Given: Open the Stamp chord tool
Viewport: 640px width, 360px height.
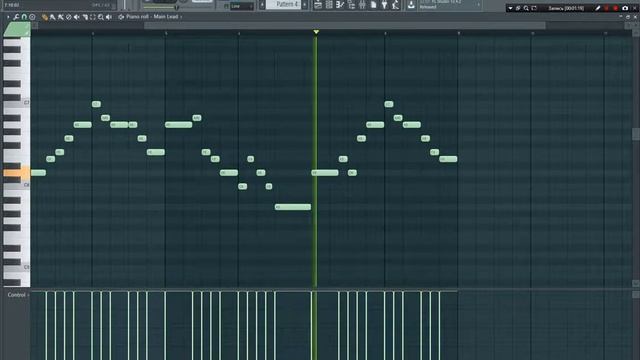Looking at the screenshot, I should 32,17.
